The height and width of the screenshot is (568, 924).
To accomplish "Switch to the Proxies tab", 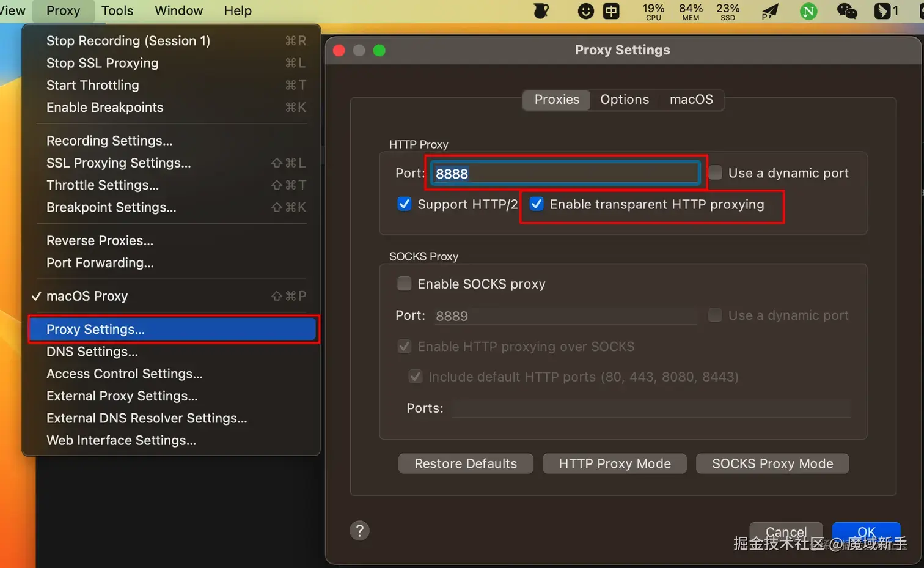I will [x=557, y=100].
